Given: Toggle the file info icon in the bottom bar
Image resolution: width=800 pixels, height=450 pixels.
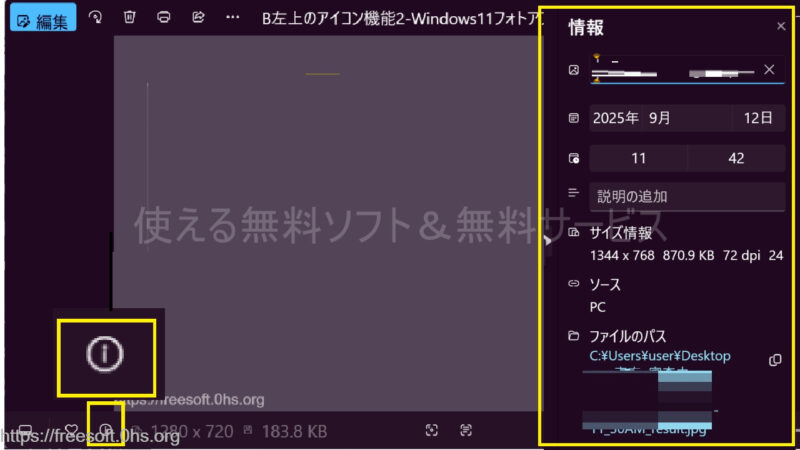Looking at the screenshot, I should [105, 431].
